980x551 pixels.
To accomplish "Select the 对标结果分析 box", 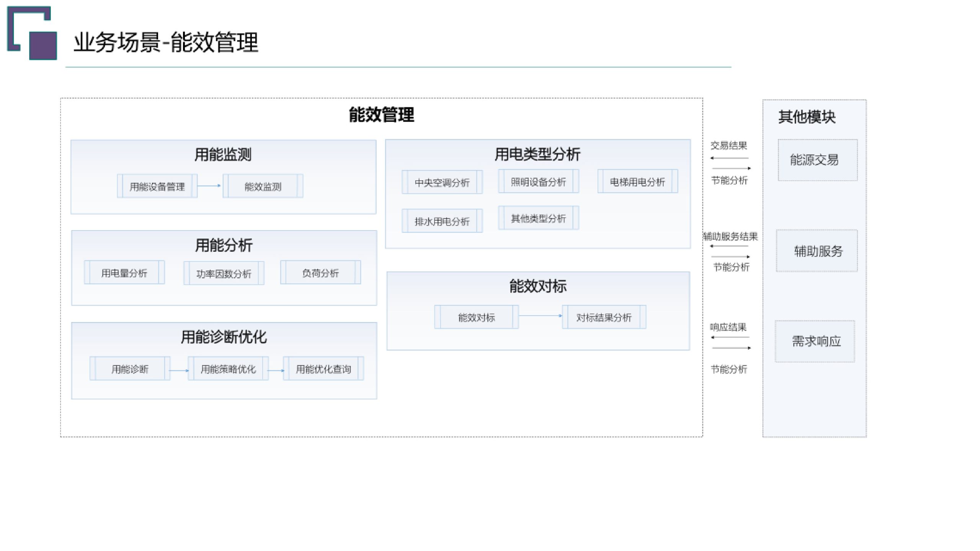I will tap(603, 316).
